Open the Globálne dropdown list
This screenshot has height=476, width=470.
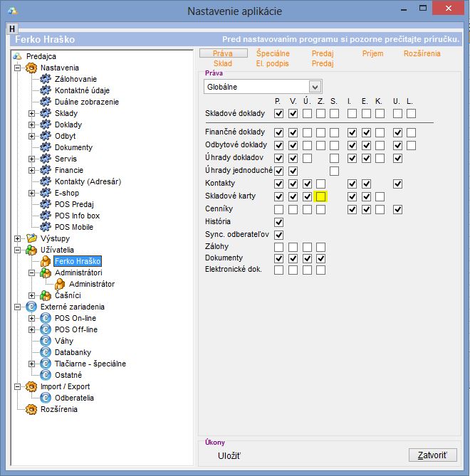pos(315,87)
